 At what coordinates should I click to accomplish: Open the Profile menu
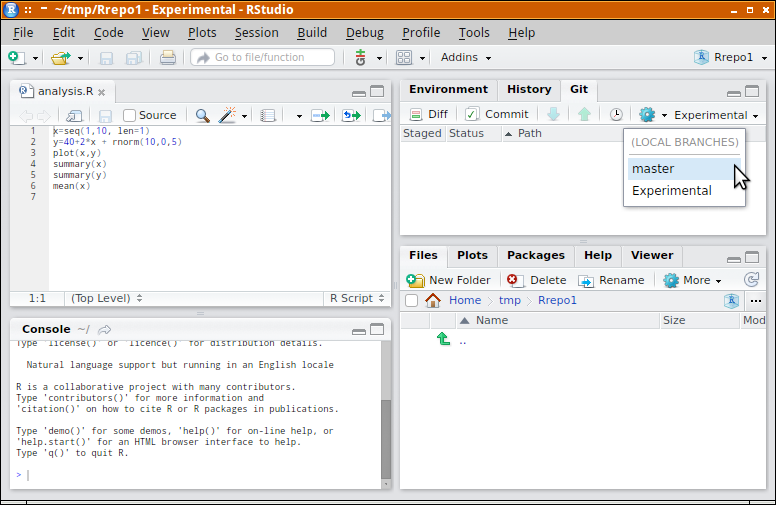[421, 33]
